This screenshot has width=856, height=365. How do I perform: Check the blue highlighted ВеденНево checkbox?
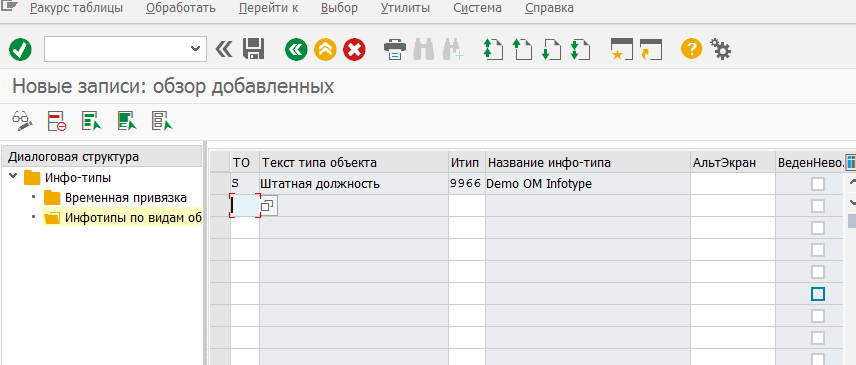817,294
